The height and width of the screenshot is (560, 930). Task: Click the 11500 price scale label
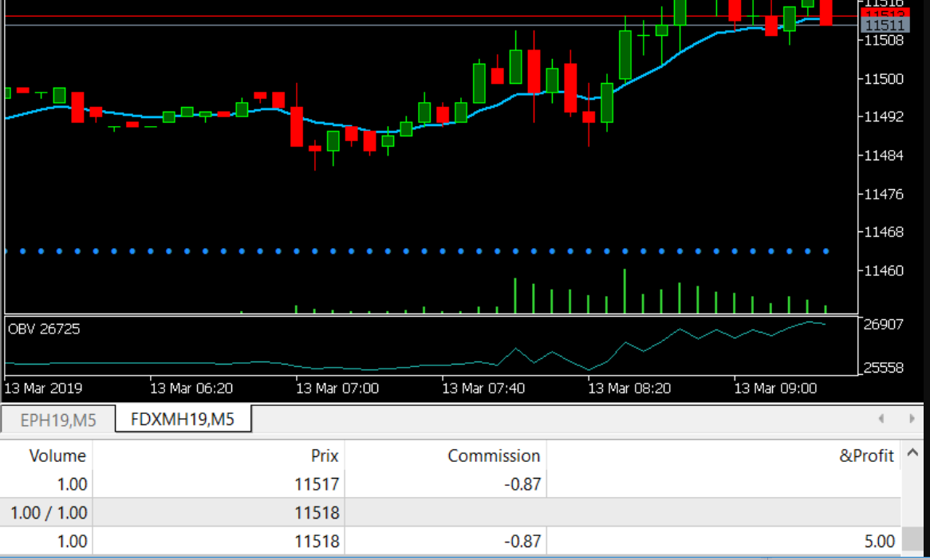(884, 78)
